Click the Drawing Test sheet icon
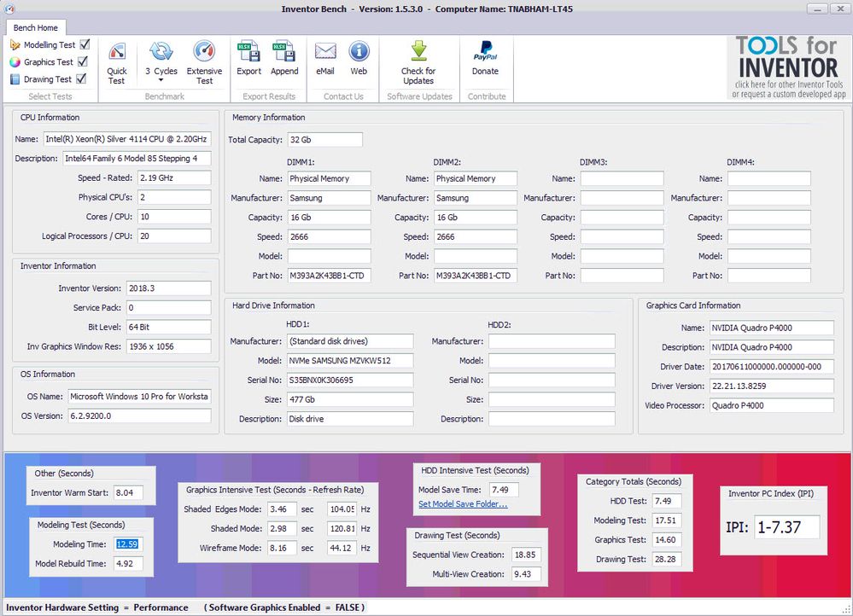The image size is (853, 616). 15,79
